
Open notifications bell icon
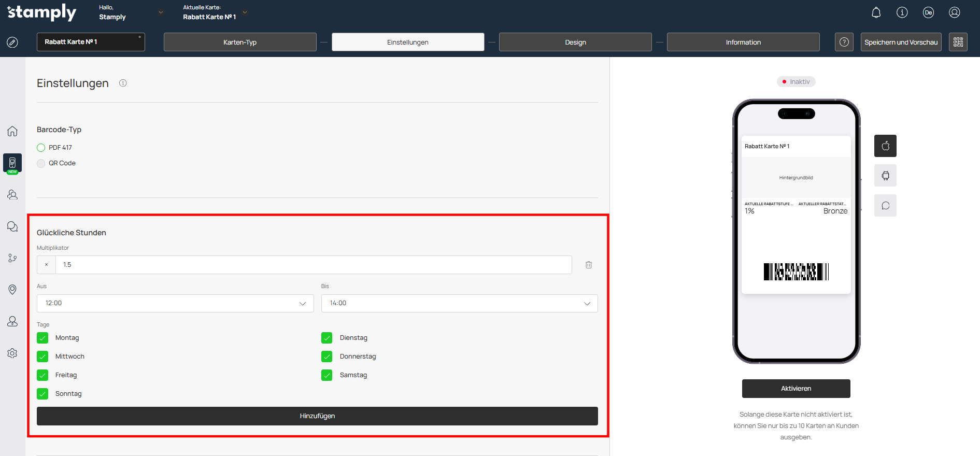click(x=876, y=12)
